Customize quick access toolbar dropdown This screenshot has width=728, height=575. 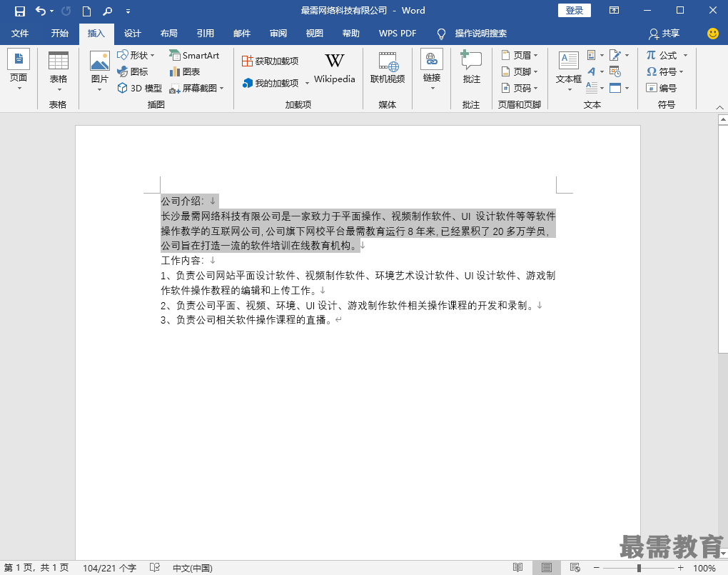[x=128, y=11]
